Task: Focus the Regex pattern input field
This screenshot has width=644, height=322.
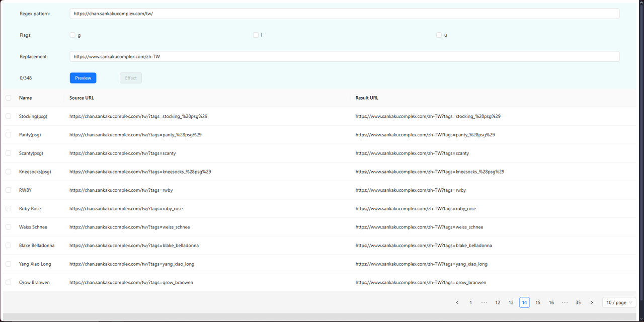Action: coord(345,14)
